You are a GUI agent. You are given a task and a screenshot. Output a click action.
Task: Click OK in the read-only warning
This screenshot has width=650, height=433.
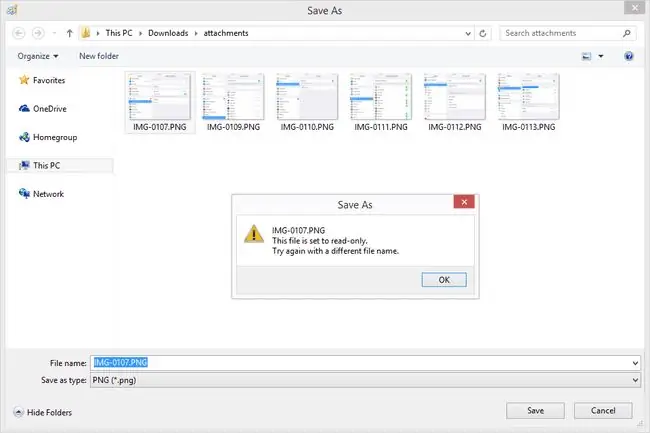point(444,280)
